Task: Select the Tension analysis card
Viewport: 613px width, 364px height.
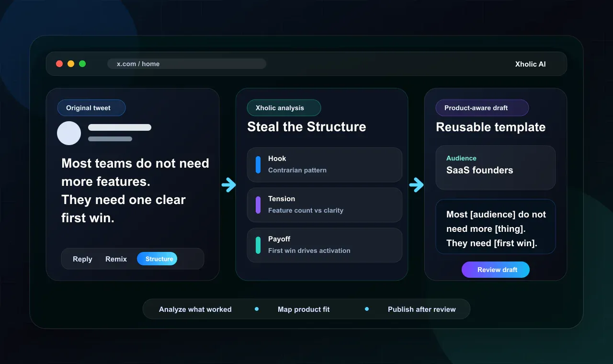Action: 325,205
